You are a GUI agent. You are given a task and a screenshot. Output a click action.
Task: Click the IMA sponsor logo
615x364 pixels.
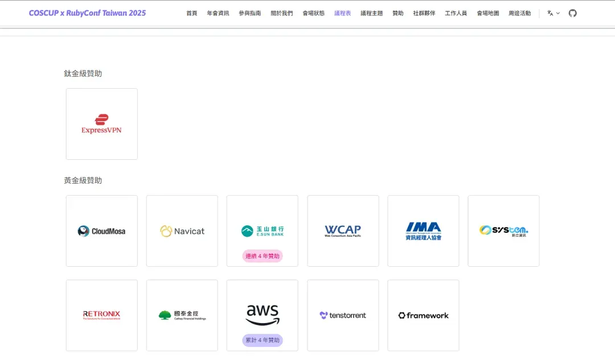tap(423, 231)
